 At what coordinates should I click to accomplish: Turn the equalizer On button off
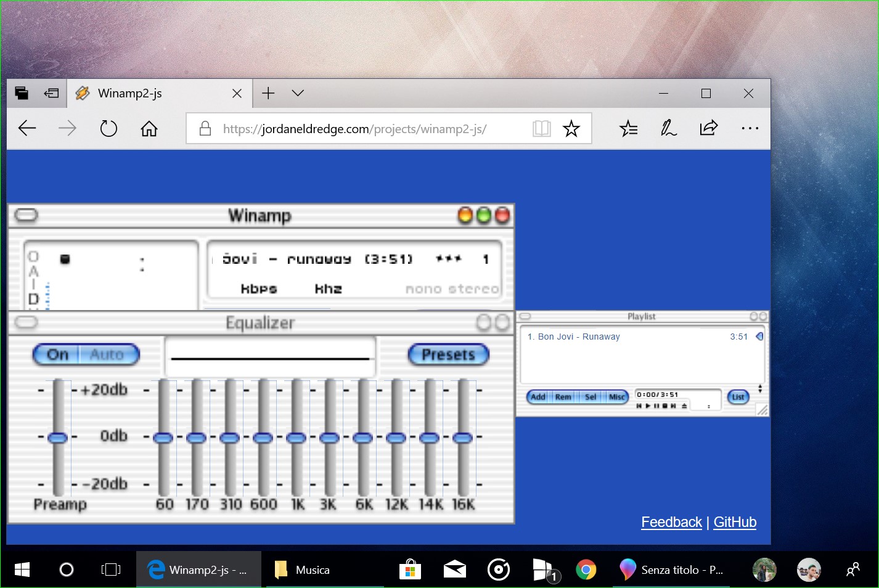coord(57,354)
